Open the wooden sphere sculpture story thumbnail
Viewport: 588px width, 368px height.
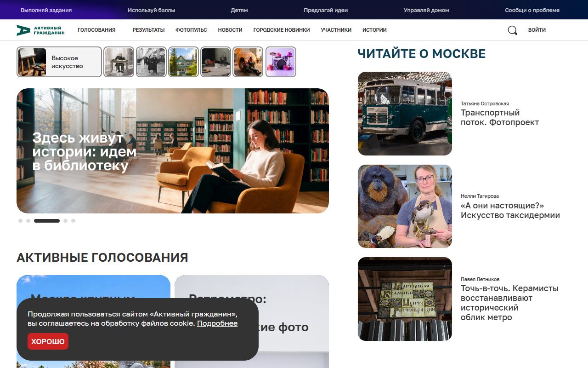[248, 62]
